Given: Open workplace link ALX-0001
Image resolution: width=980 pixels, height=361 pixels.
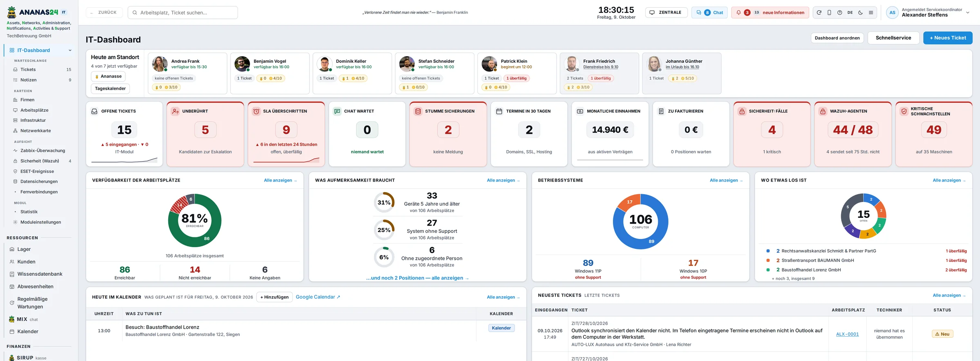Looking at the screenshot, I should [847, 334].
